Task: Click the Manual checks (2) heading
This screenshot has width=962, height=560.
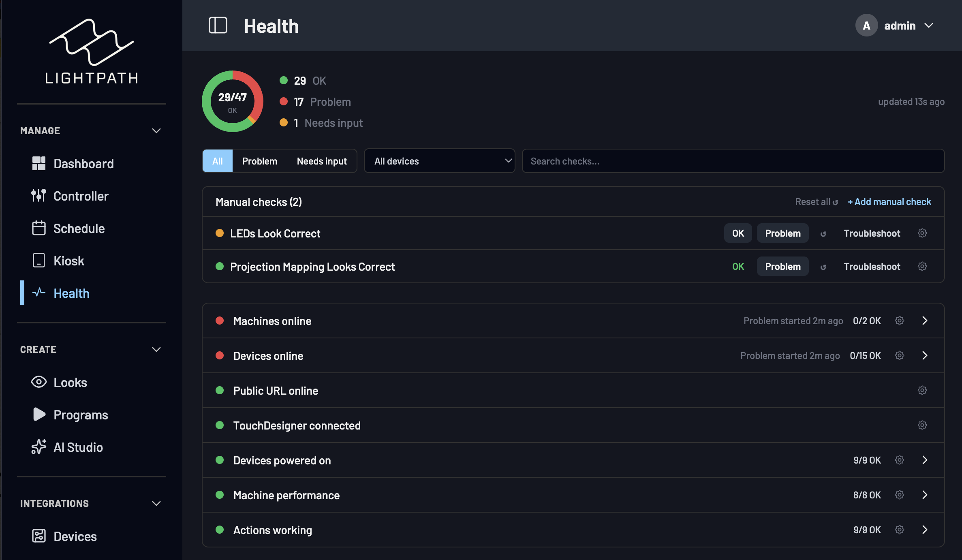Action: click(259, 202)
